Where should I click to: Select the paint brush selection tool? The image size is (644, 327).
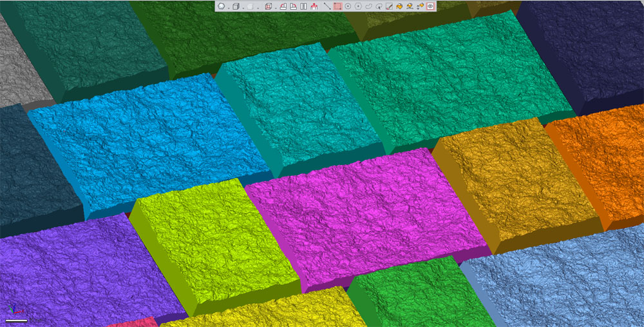click(x=390, y=6)
